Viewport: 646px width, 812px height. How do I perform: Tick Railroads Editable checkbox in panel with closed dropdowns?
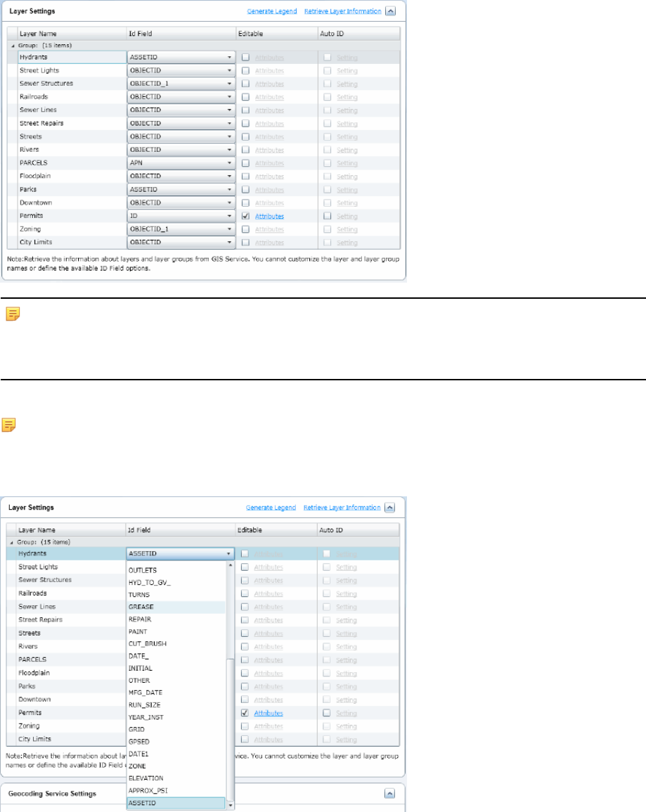(x=245, y=97)
